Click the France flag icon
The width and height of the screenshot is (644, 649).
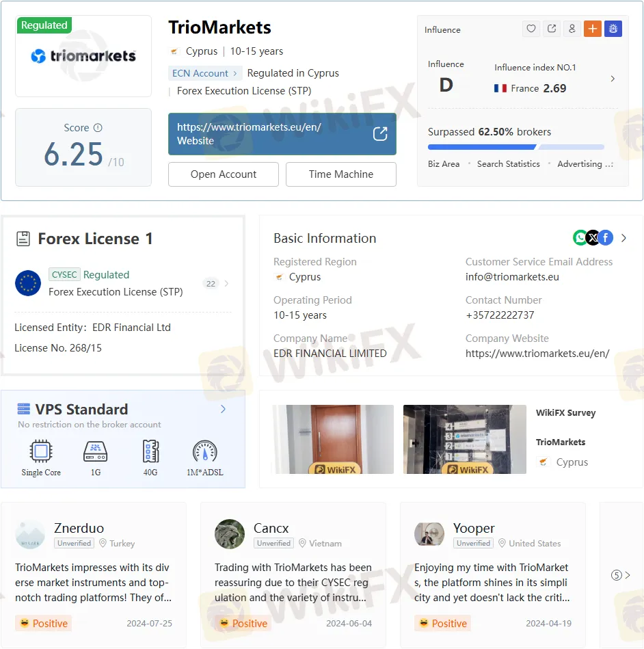tap(500, 88)
